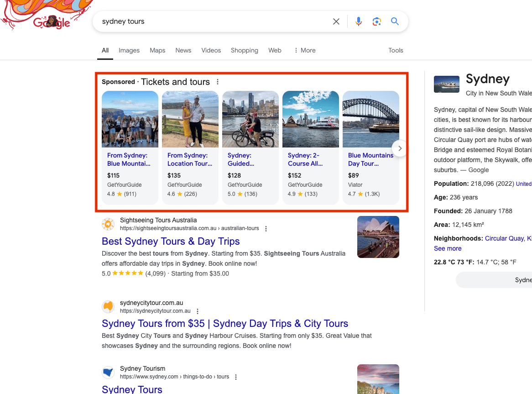Switch to the Web tab
The width and height of the screenshot is (532, 394).
(x=275, y=50)
